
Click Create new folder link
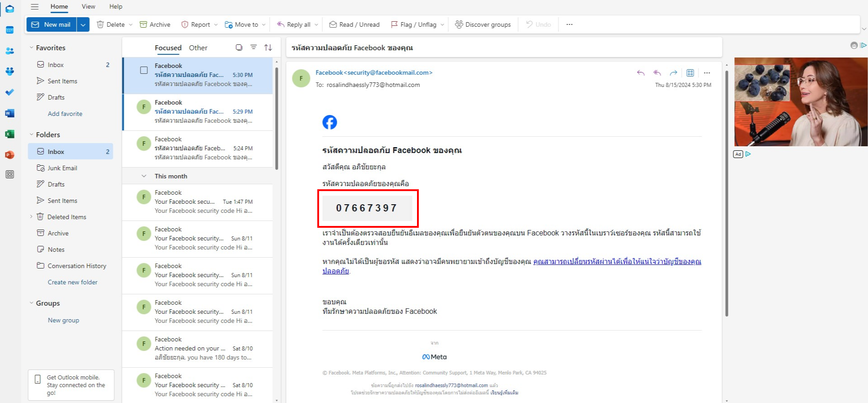click(x=73, y=282)
